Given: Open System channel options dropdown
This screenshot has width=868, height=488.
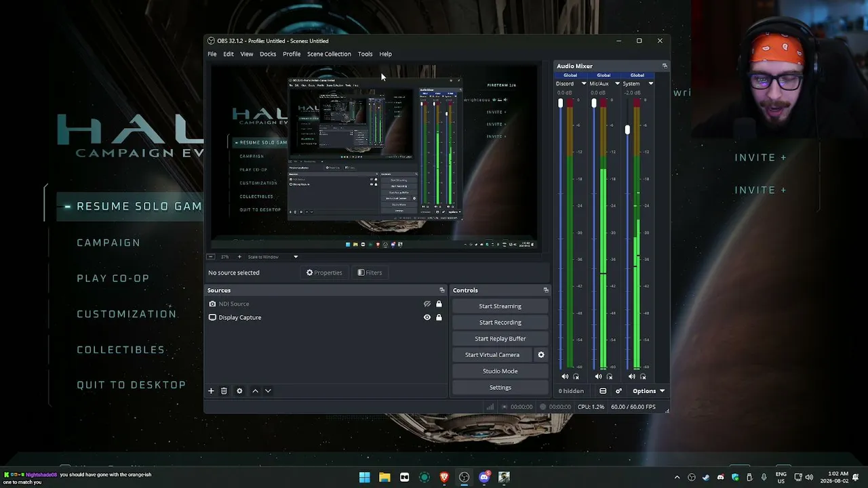Looking at the screenshot, I should coord(650,84).
